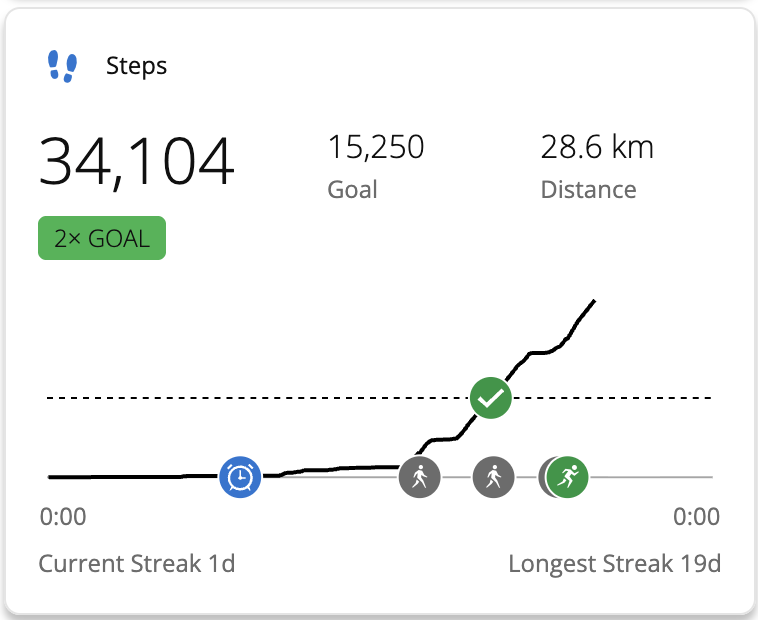Click the blue footprints Steps icon
The width and height of the screenshot is (758, 620).
pos(63,67)
